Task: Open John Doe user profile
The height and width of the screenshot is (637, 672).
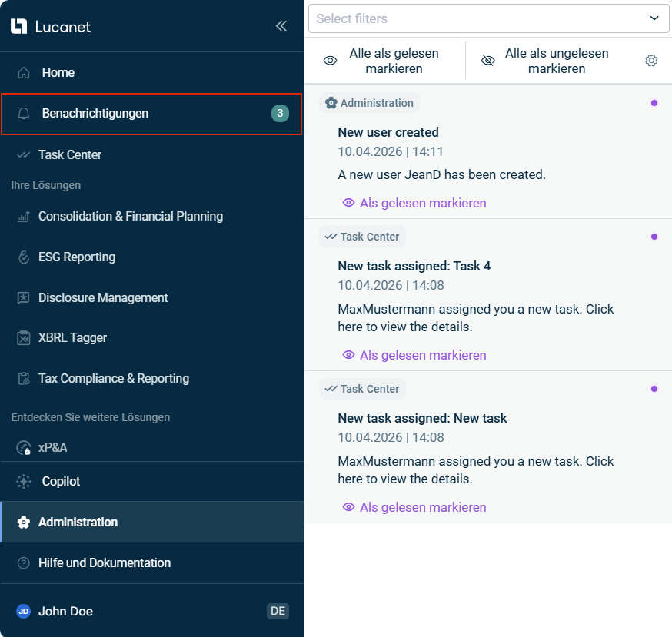Action: point(65,612)
